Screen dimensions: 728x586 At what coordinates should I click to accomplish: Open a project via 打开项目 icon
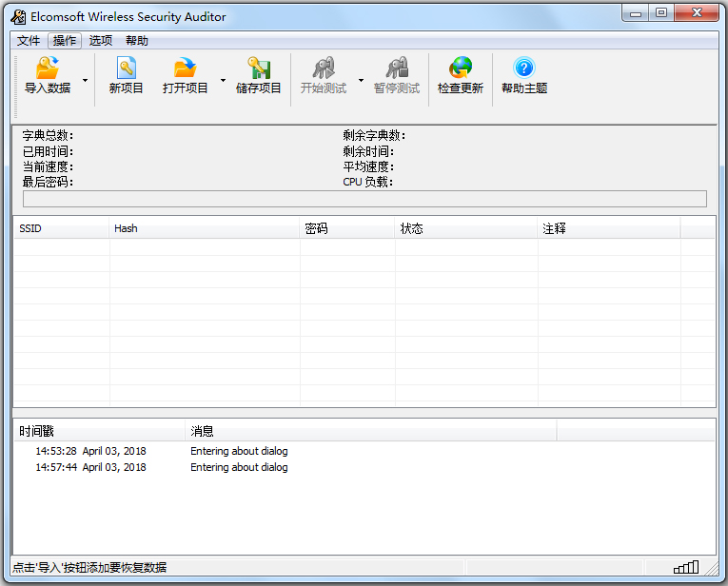point(186,68)
